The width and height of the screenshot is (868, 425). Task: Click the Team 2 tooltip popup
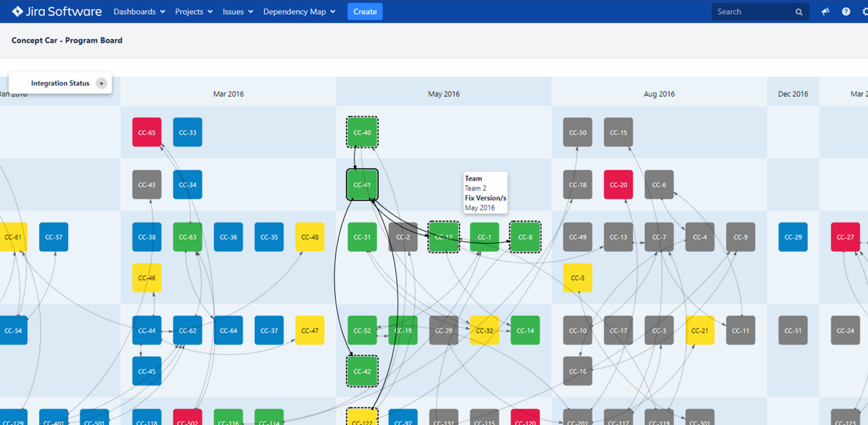click(485, 193)
